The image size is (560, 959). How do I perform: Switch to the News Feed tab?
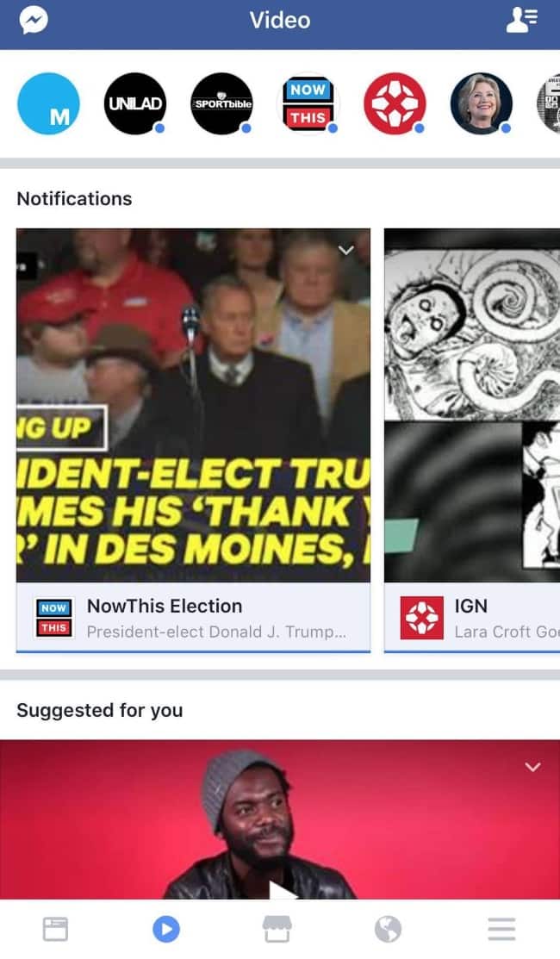pos(56,929)
